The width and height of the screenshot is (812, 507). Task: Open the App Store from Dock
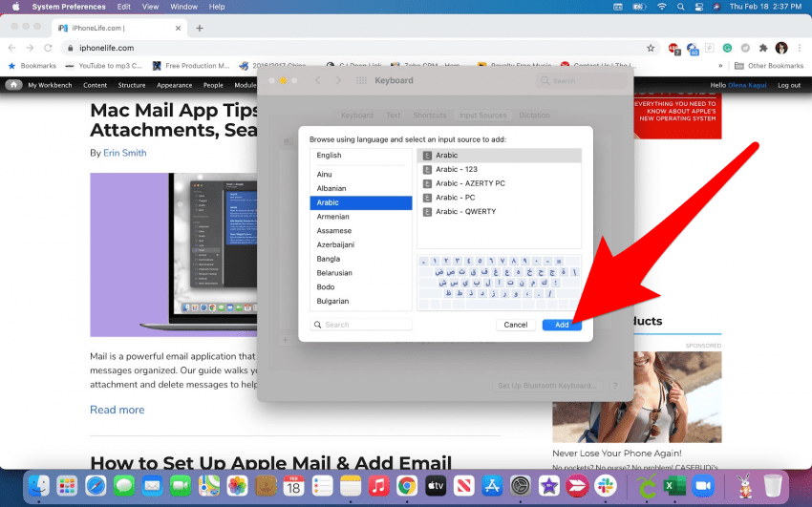click(492, 486)
